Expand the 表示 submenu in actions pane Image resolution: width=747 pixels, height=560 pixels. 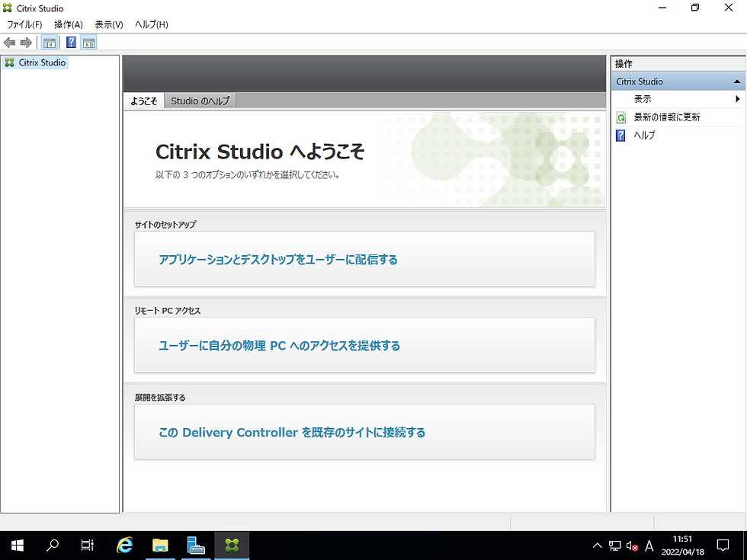coord(678,99)
